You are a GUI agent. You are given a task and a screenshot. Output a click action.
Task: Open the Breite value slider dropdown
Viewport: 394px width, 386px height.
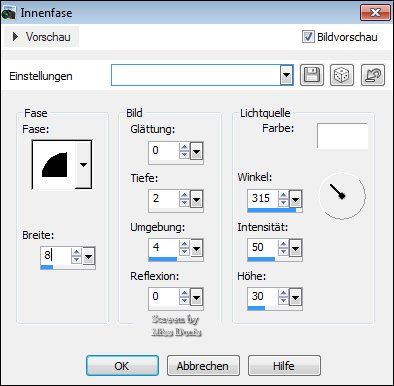click(x=88, y=257)
